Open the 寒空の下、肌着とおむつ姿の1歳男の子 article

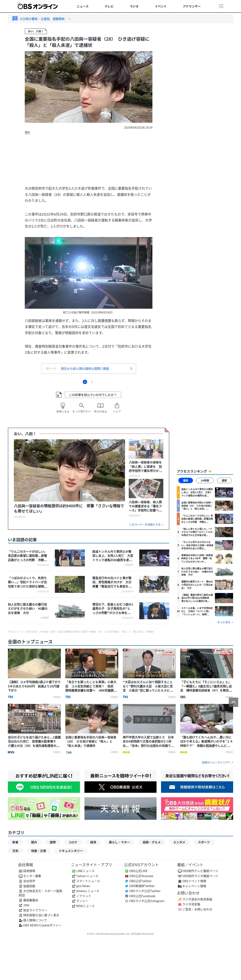[131, 611]
